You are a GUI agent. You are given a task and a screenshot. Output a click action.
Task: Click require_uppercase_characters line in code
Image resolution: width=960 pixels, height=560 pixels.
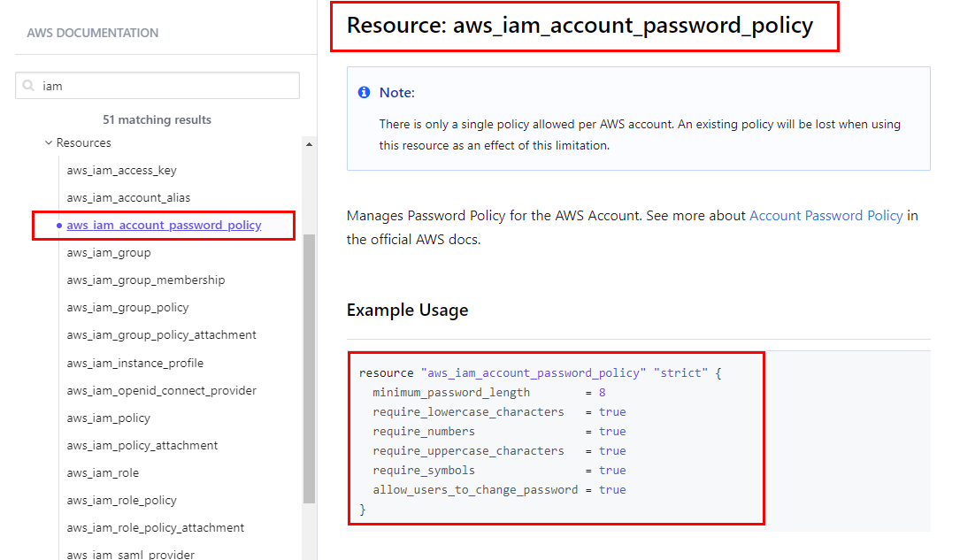499,451
